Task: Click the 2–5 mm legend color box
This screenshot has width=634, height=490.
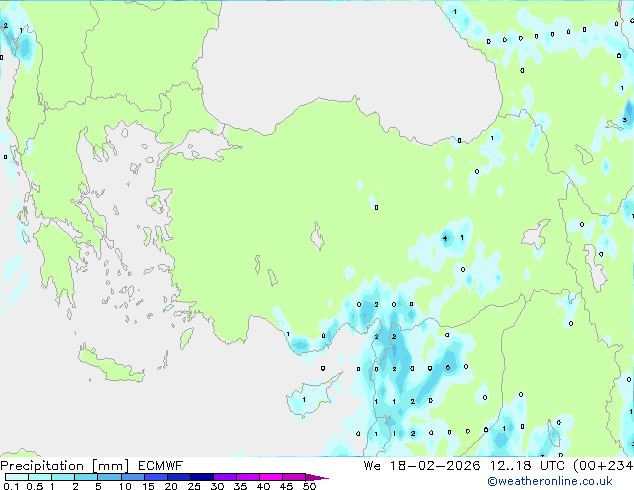Action: (x=86, y=477)
